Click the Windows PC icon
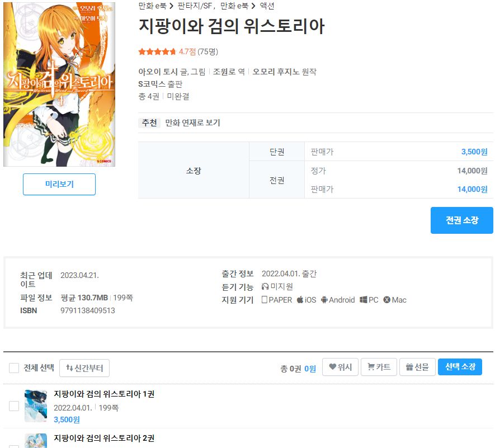Screen dimensions: 495x448 [364, 300]
